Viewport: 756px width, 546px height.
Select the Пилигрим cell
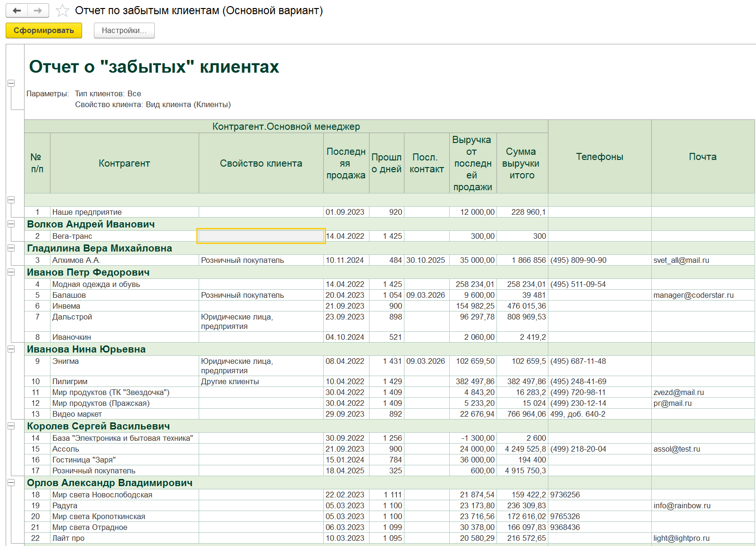click(x=124, y=381)
